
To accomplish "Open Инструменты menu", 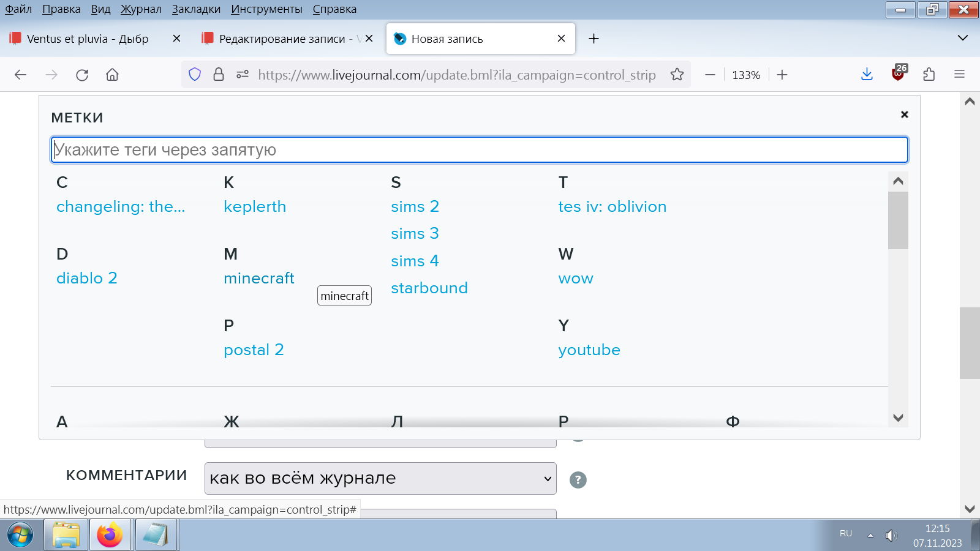I will point(266,9).
